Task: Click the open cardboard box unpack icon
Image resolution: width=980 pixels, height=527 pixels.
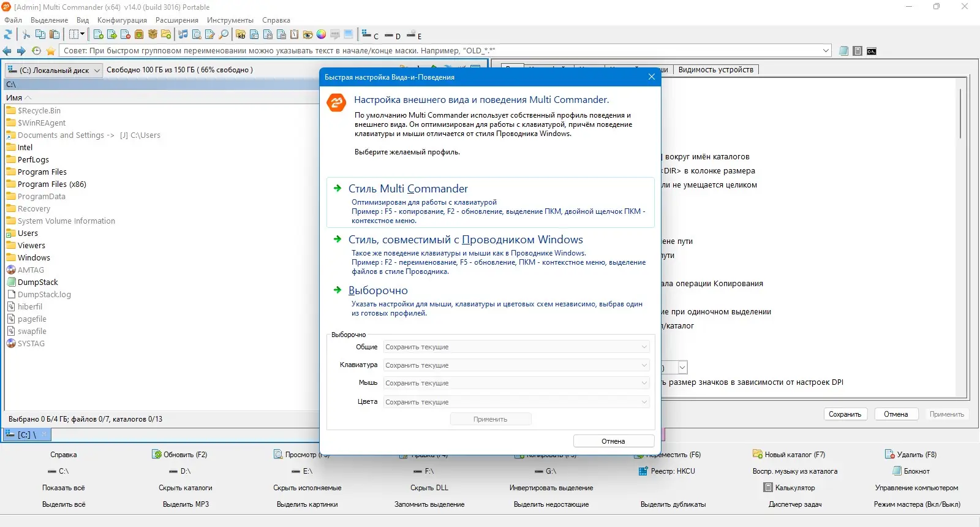Action: 153,34
